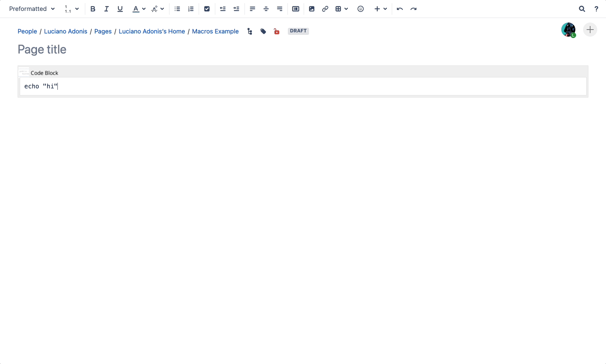The image size is (606, 364).
Task: Open page restrictions lock icon
Action: pyautogui.click(x=277, y=31)
